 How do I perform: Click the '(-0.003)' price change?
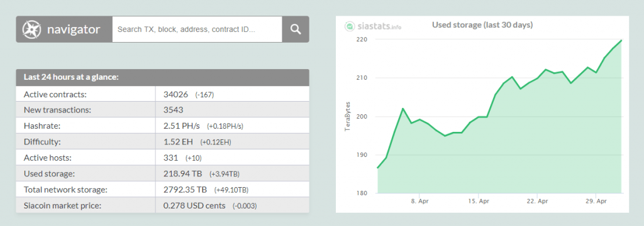pyautogui.click(x=245, y=207)
